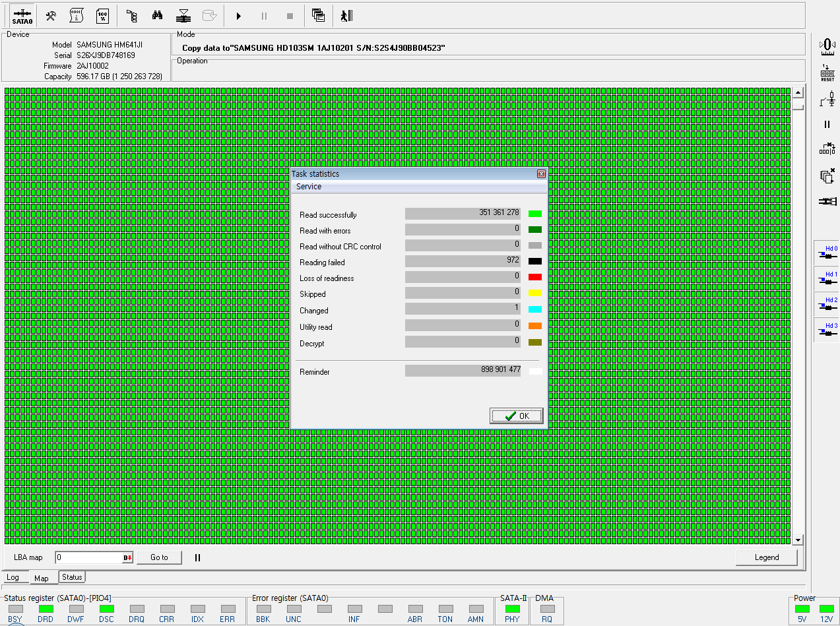Screen dimensions: 840x626
Task: Click the 100% document icon
Action: click(102, 16)
